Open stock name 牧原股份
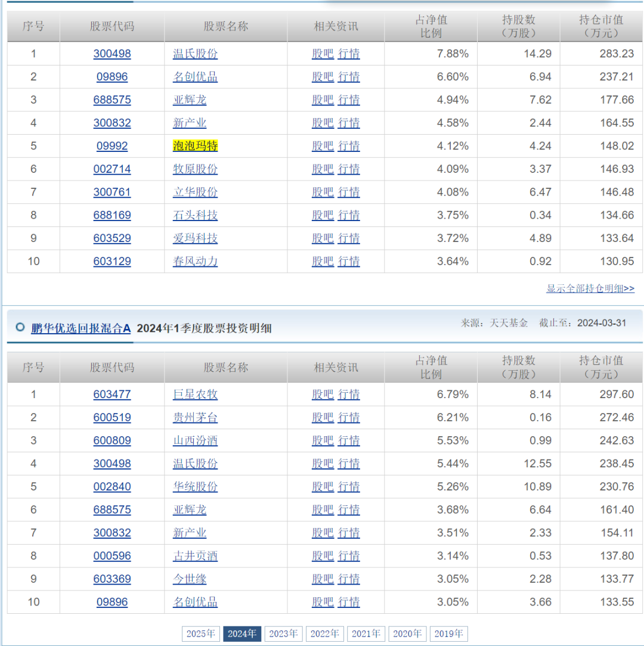 pyautogui.click(x=195, y=169)
